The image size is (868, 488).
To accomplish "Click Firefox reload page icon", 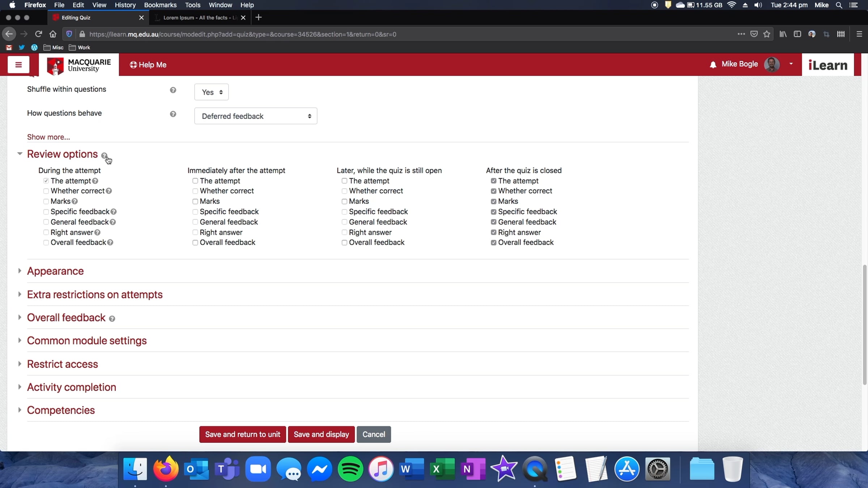I will [38, 34].
